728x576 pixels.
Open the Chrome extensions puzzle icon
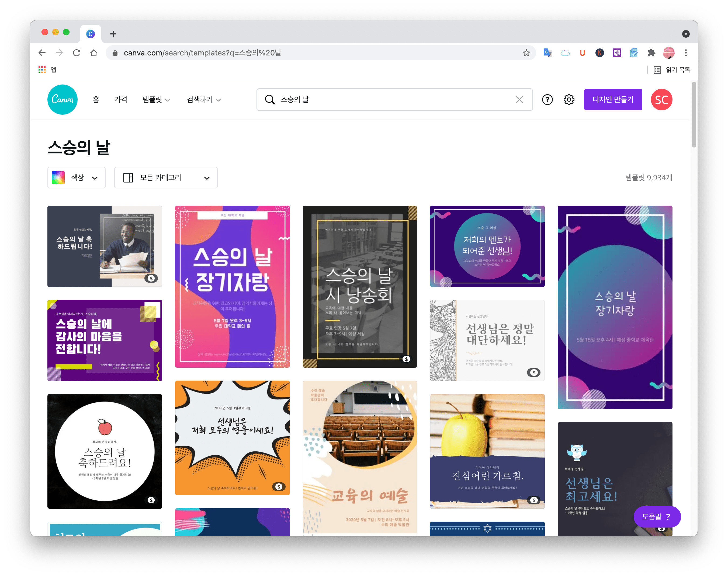[x=651, y=53]
